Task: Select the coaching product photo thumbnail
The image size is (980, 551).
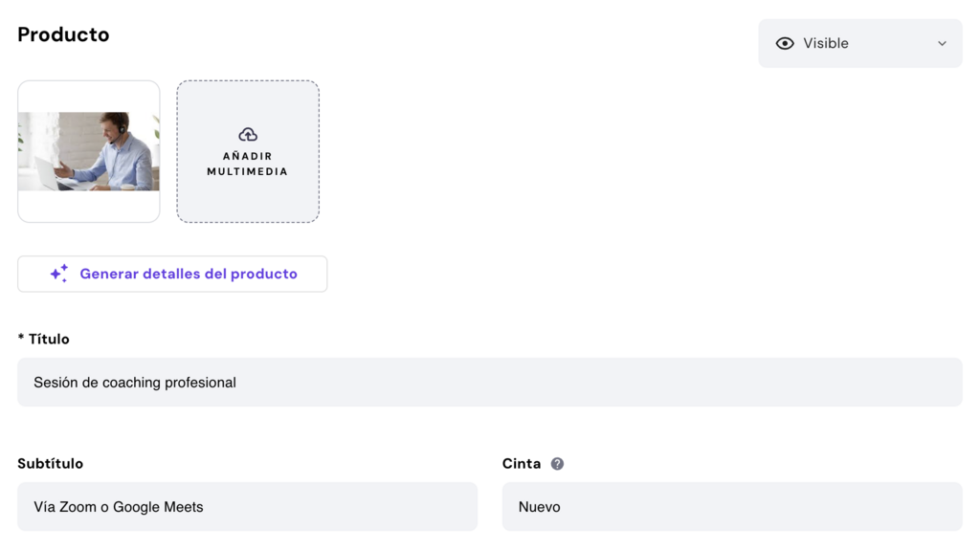Action: click(88, 151)
